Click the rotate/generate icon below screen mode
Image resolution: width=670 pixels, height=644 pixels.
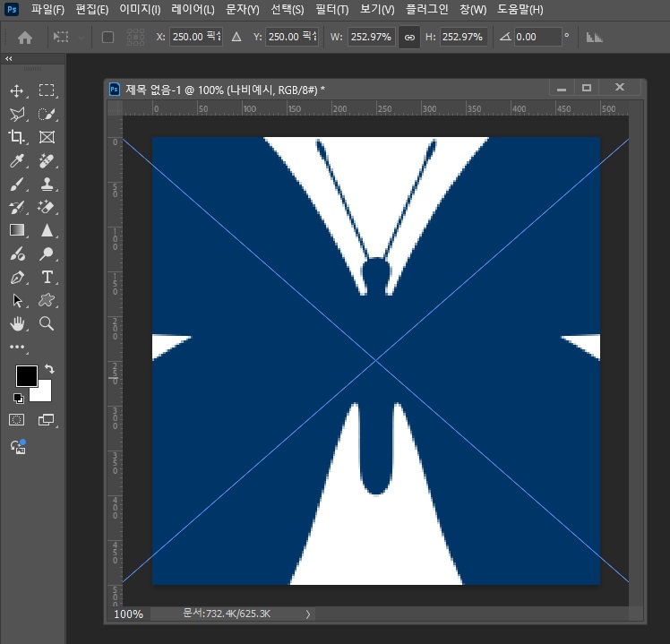click(18, 447)
